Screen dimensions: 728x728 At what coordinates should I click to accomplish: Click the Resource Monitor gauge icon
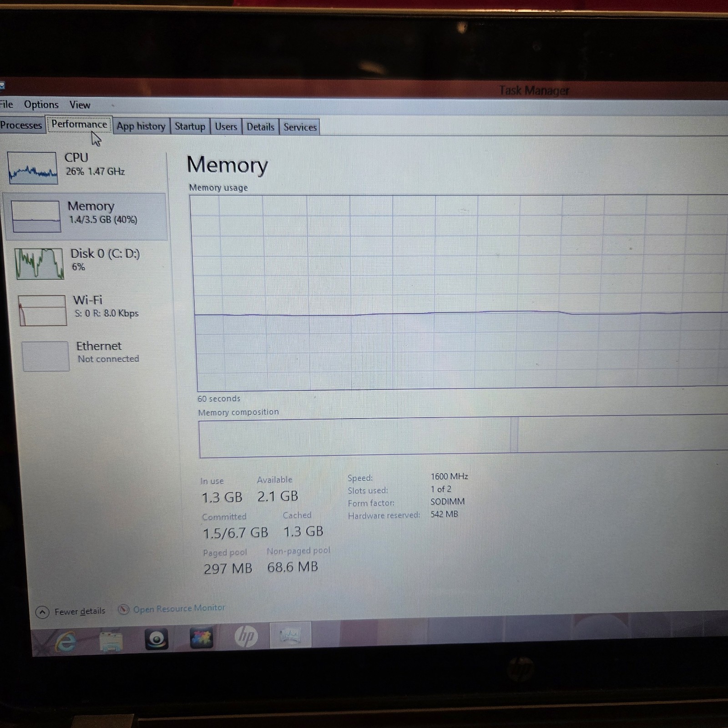(x=123, y=609)
